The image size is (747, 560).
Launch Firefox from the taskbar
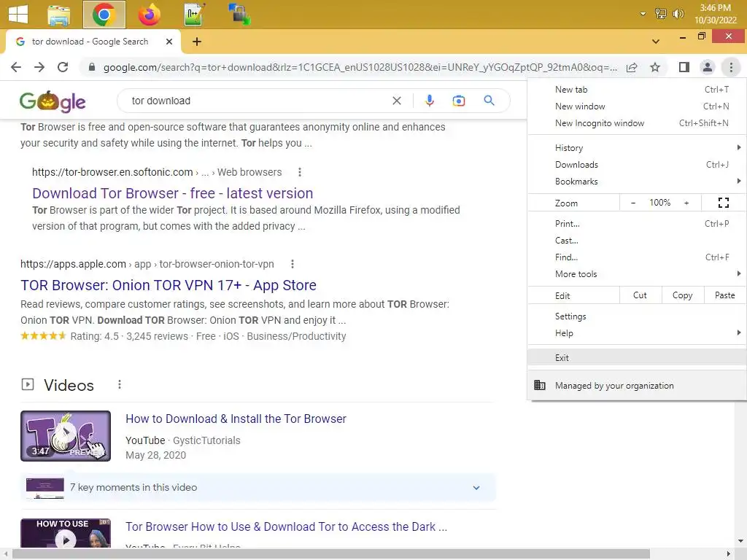149,15
